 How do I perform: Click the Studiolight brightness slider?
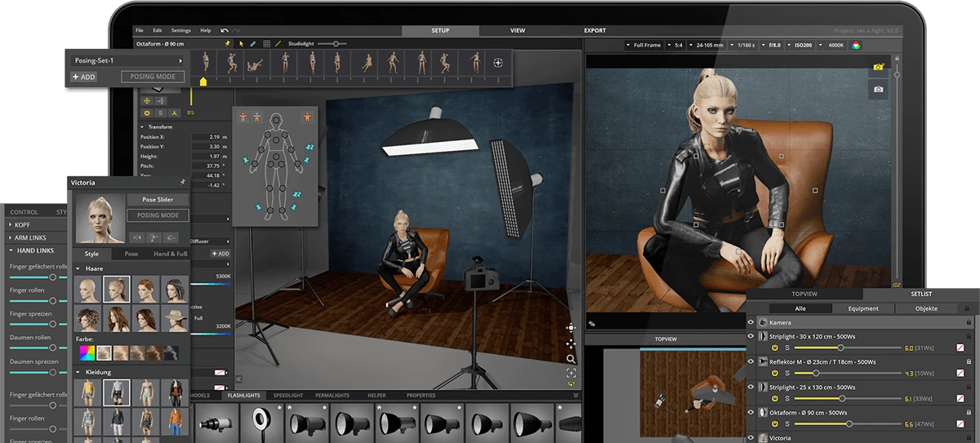[x=332, y=43]
